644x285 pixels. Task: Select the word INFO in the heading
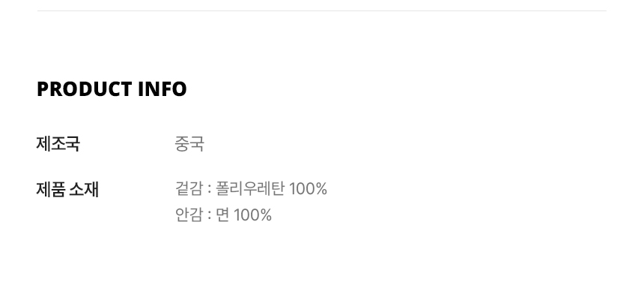(x=162, y=89)
